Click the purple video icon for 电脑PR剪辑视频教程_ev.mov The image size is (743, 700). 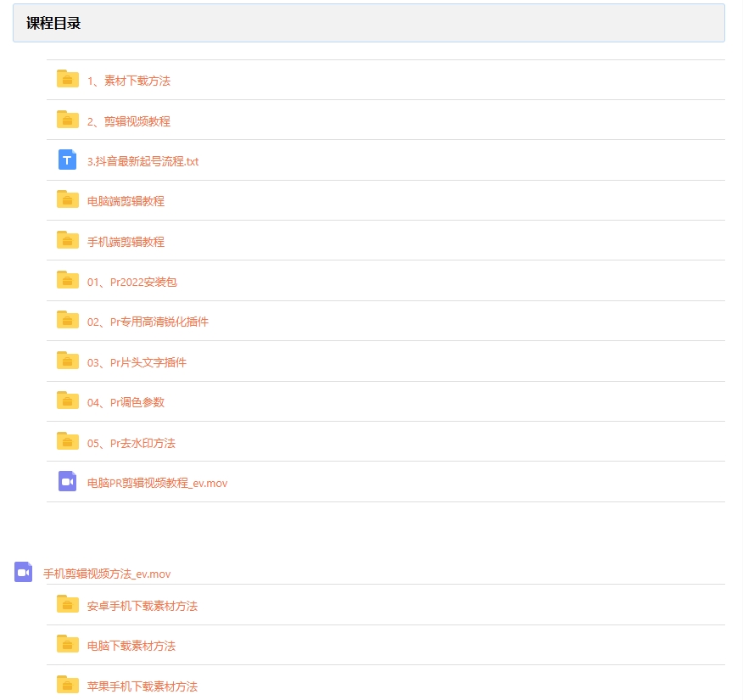coord(68,481)
